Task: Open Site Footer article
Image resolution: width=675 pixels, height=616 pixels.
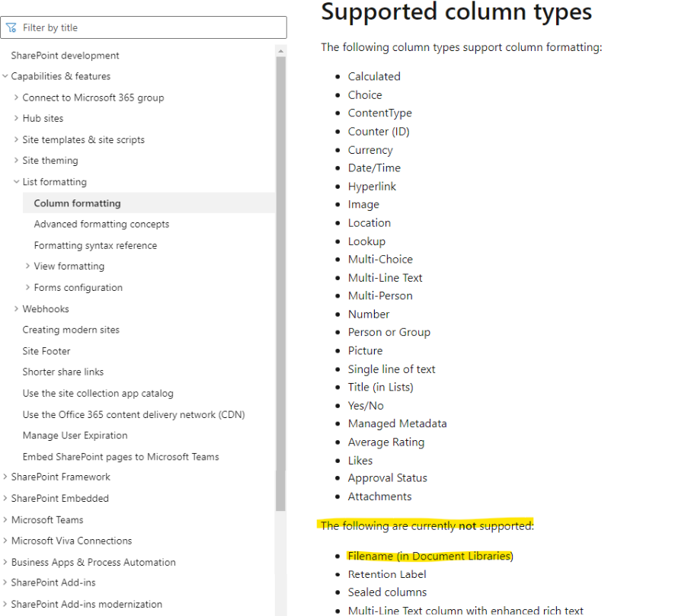Action: (46, 351)
